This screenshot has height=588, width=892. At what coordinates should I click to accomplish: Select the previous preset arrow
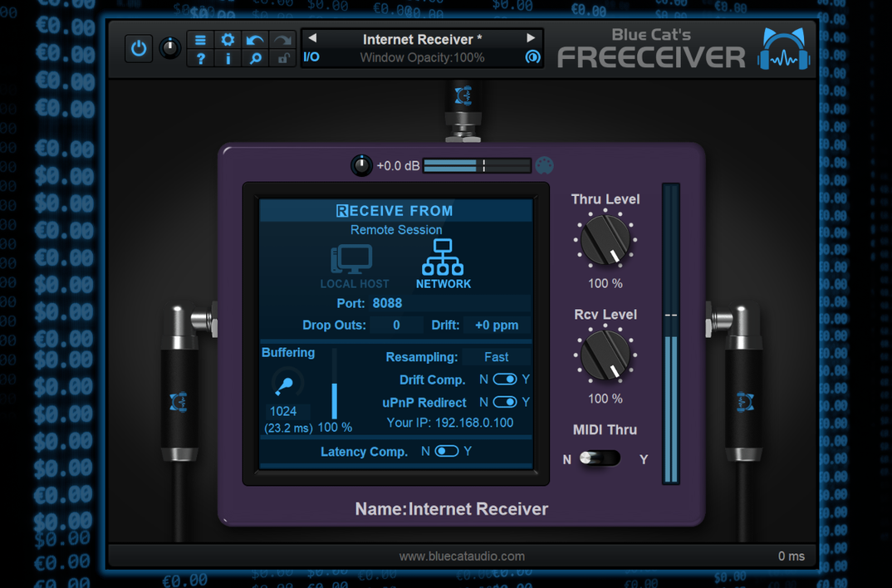click(x=312, y=38)
